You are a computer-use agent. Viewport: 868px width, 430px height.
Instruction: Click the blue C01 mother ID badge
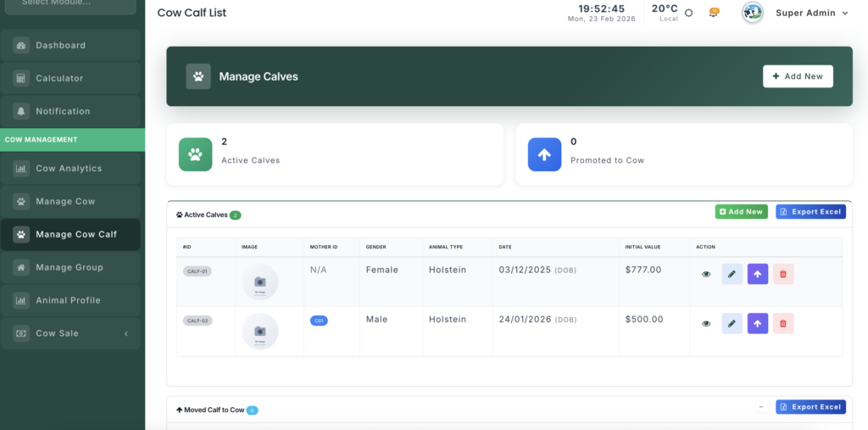tap(319, 321)
